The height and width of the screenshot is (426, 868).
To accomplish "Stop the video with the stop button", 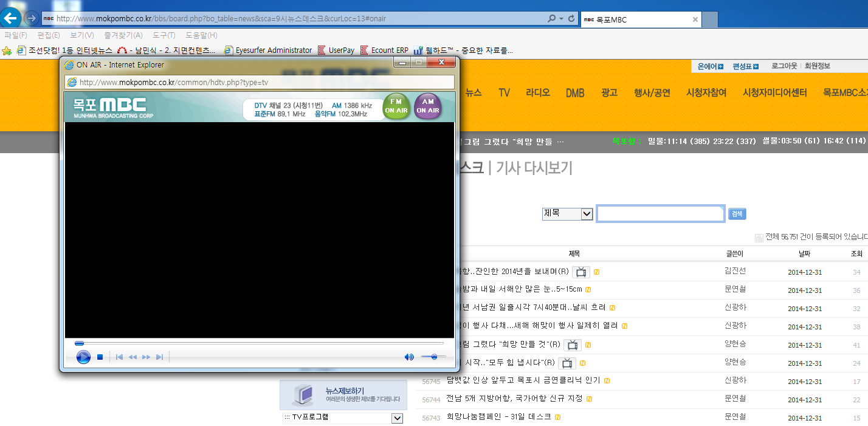I will click(100, 357).
